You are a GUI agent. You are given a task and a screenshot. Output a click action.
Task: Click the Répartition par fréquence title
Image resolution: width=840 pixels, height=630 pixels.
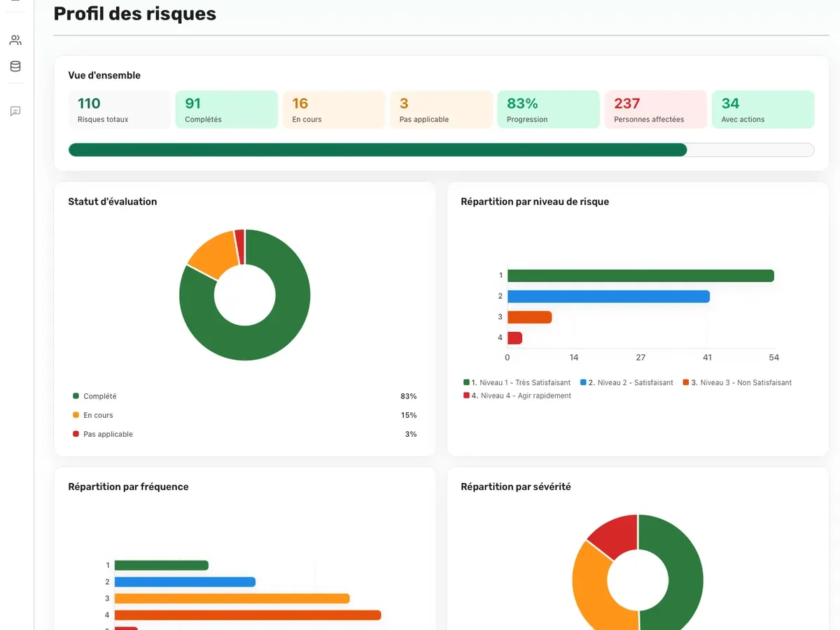click(x=128, y=486)
